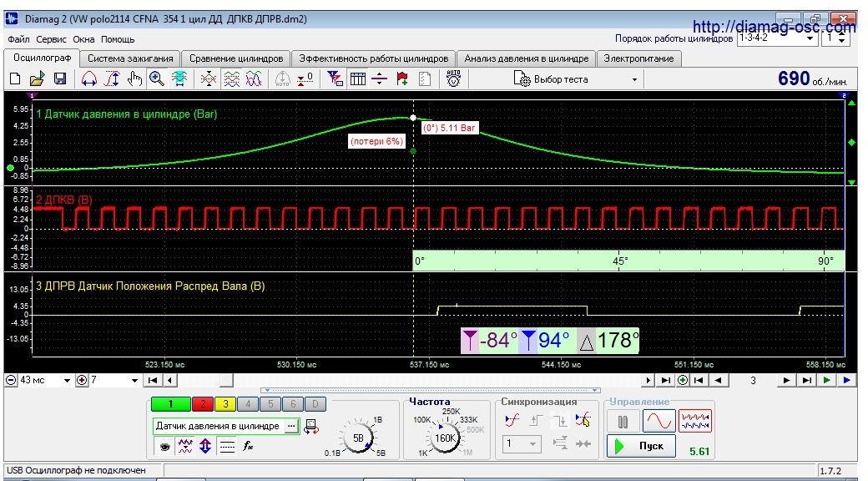The image size is (868, 481).
Task: Activate the hand pan tool
Action: click(134, 78)
